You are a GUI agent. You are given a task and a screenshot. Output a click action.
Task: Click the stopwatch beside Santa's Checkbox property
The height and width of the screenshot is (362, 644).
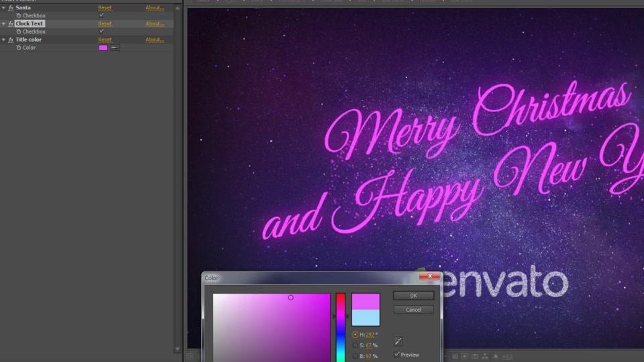coord(19,15)
